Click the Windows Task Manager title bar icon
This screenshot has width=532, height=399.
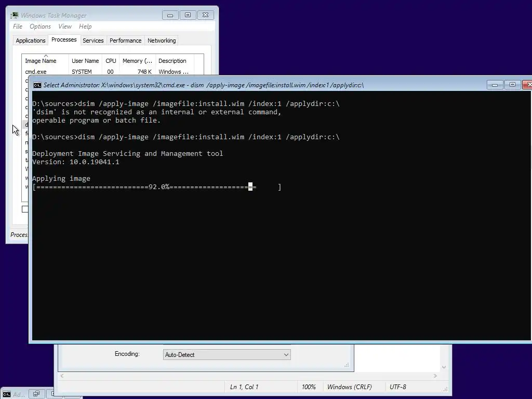pos(14,15)
